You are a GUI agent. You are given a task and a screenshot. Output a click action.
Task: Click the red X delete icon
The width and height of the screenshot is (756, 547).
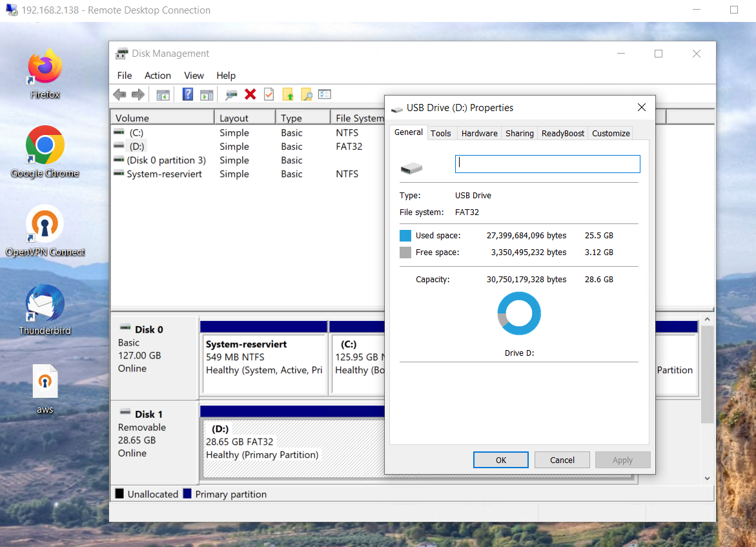(x=250, y=95)
